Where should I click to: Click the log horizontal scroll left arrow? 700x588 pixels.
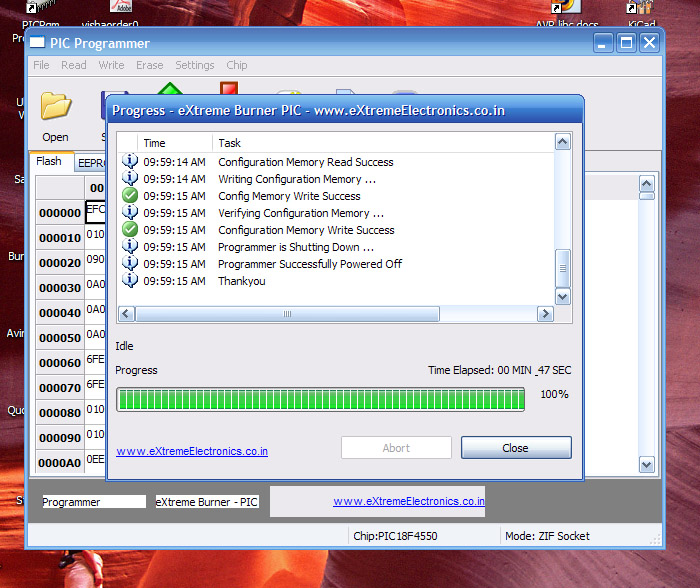126,314
